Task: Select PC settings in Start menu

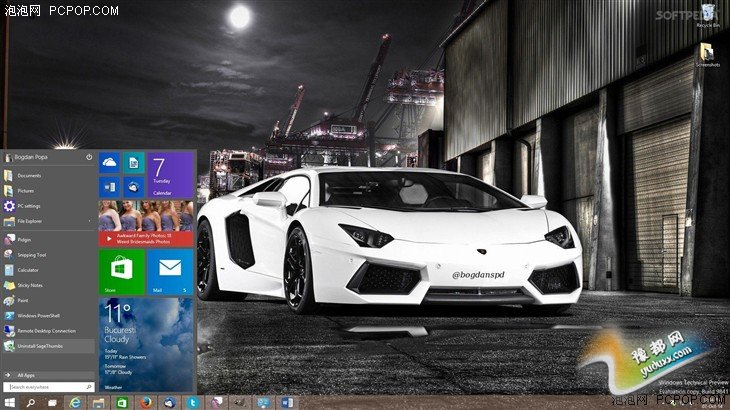Action: point(30,205)
